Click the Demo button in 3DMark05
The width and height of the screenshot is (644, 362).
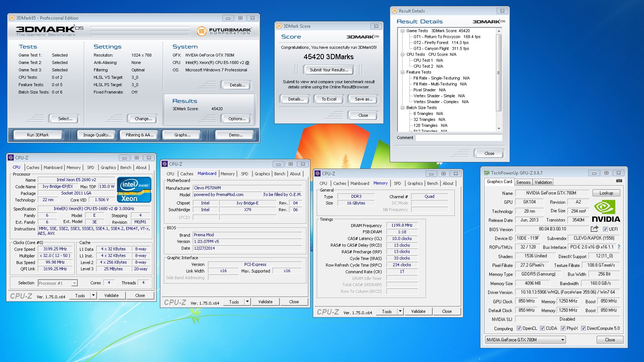(x=235, y=135)
